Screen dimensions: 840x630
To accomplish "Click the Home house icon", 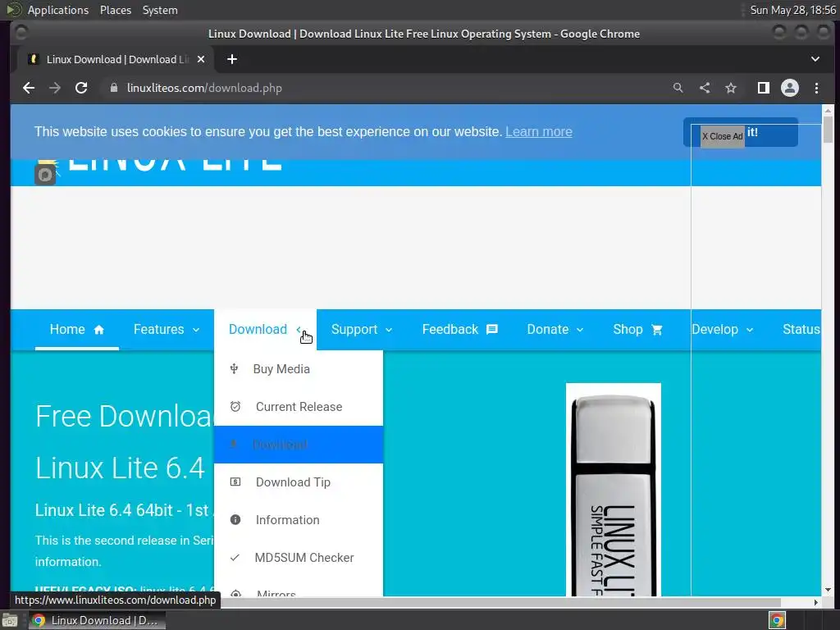I will coord(99,330).
